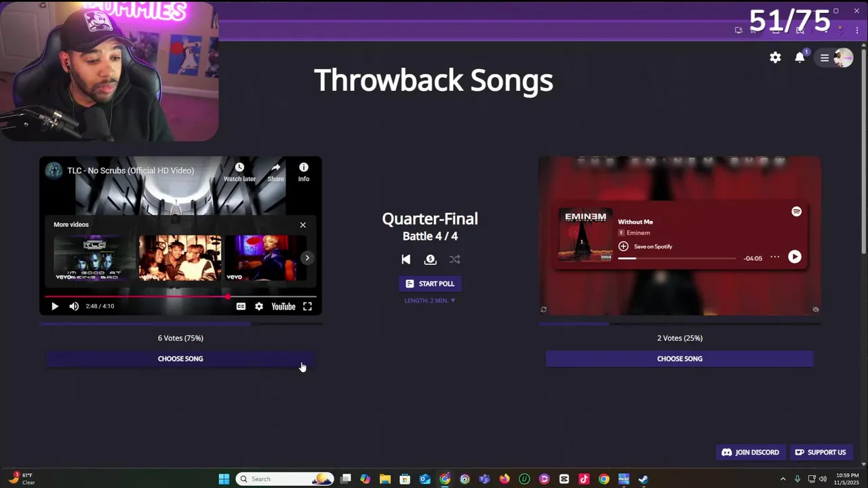Open the Support Us link
Viewport: 868px width, 488px height.
(821, 452)
